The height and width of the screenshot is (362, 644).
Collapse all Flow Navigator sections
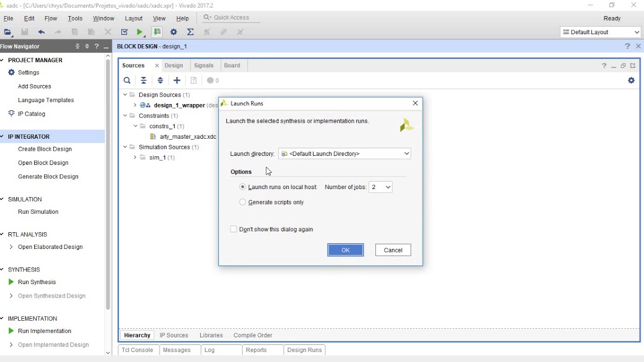pos(77,46)
